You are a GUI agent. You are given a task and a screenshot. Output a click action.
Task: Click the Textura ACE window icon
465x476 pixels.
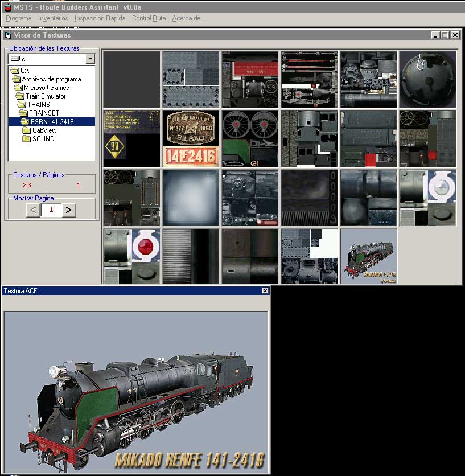(x=5, y=290)
